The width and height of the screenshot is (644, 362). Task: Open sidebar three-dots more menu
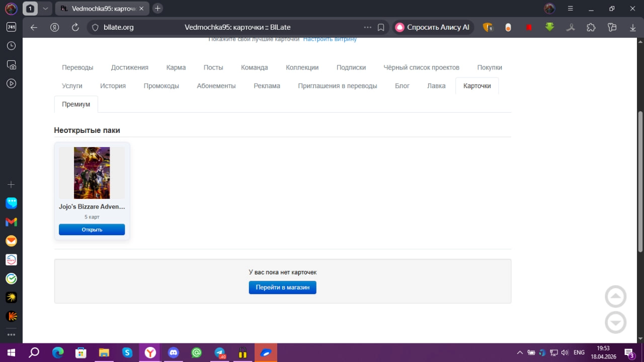11,334
